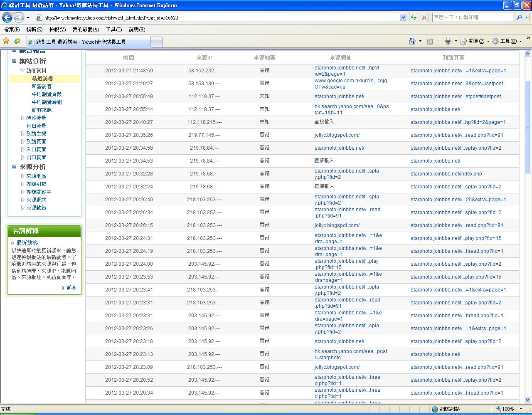Click the search magnifier icon
The height and width of the screenshot is (415, 532).
tap(519, 17)
